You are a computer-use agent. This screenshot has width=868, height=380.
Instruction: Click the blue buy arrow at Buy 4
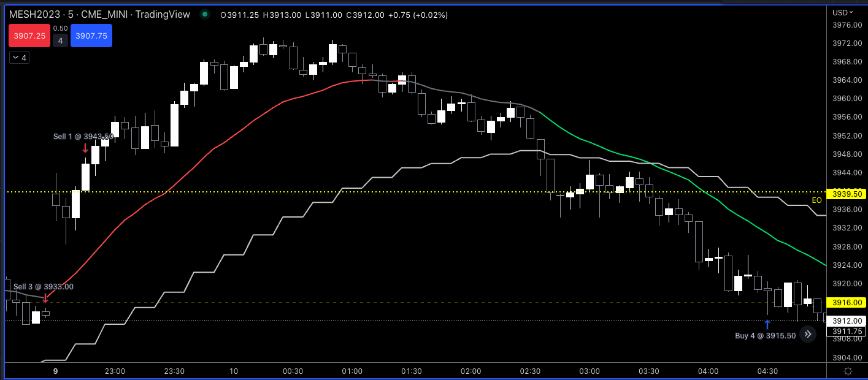(x=767, y=324)
